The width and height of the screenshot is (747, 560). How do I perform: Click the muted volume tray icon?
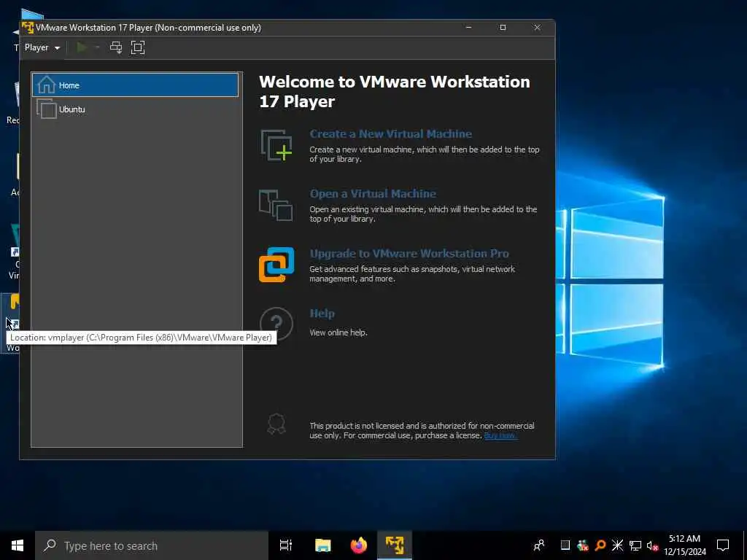point(653,545)
